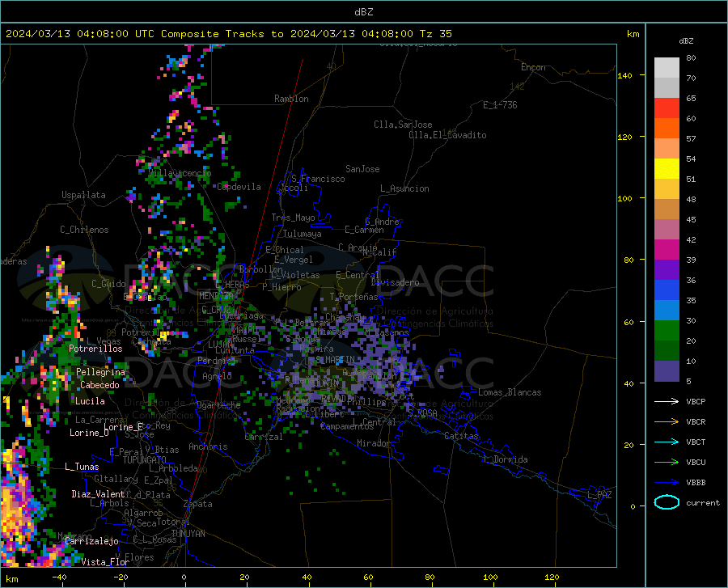Select the magenta 39 dBZ color swatch

tap(667, 250)
